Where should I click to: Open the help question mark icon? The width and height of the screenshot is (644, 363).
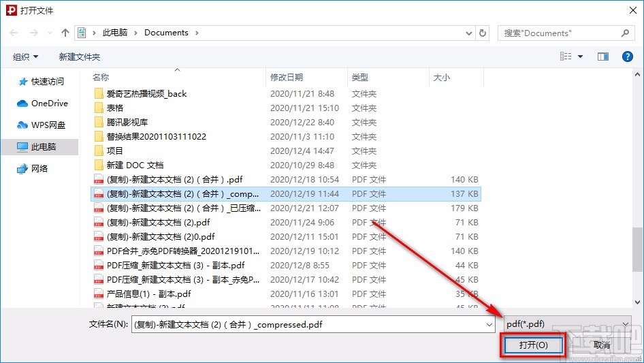(627, 57)
